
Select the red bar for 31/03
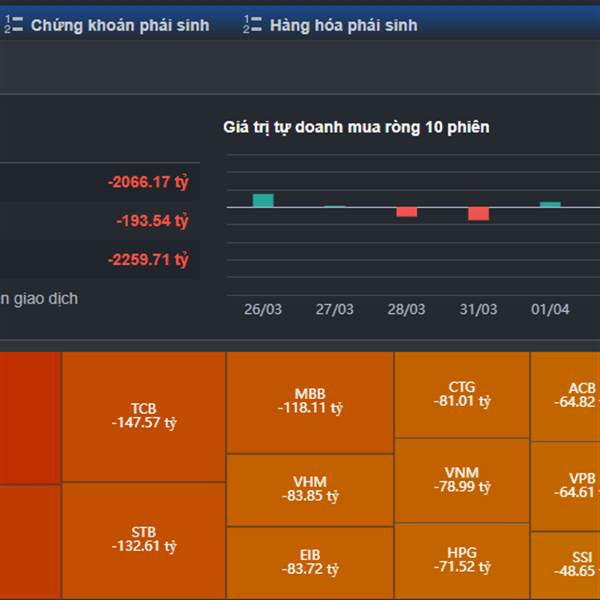click(x=478, y=214)
